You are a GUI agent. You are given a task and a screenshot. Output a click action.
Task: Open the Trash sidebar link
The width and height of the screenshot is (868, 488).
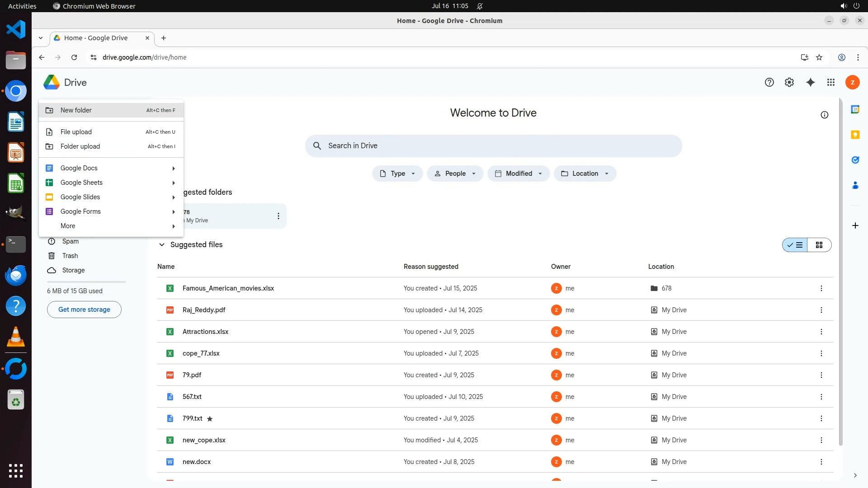(x=70, y=256)
